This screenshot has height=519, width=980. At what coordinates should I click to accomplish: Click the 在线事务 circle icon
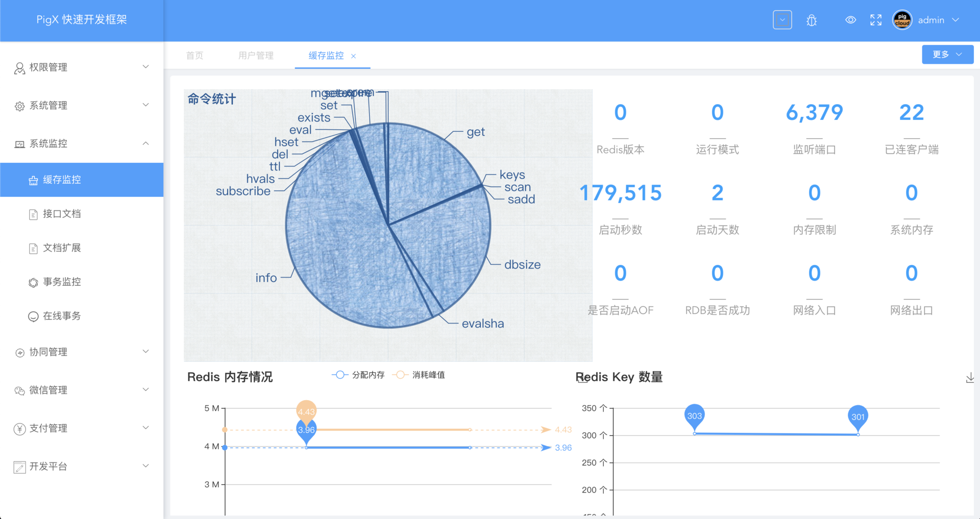(x=33, y=316)
